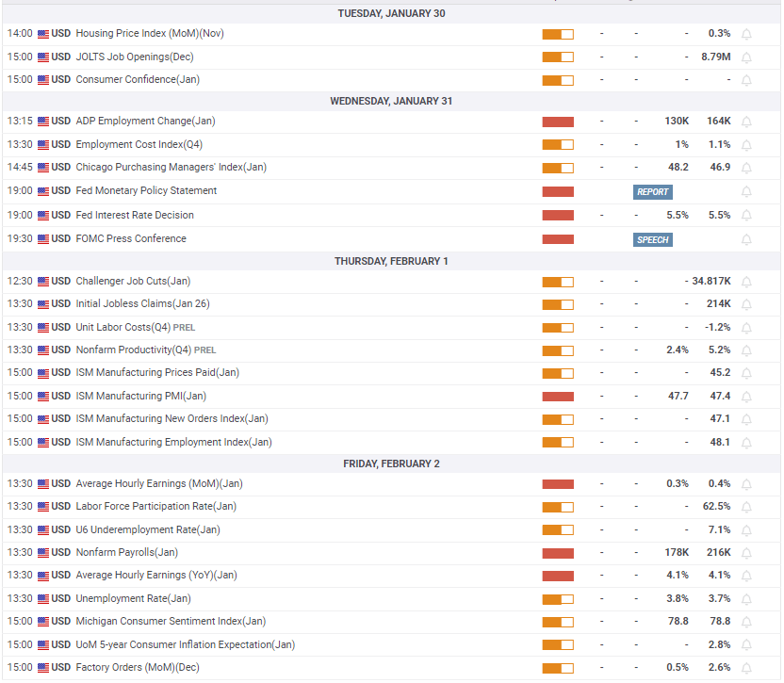
Task: Click bell icon for Chicago Purchasing Managers' Index
Action: coord(746,168)
